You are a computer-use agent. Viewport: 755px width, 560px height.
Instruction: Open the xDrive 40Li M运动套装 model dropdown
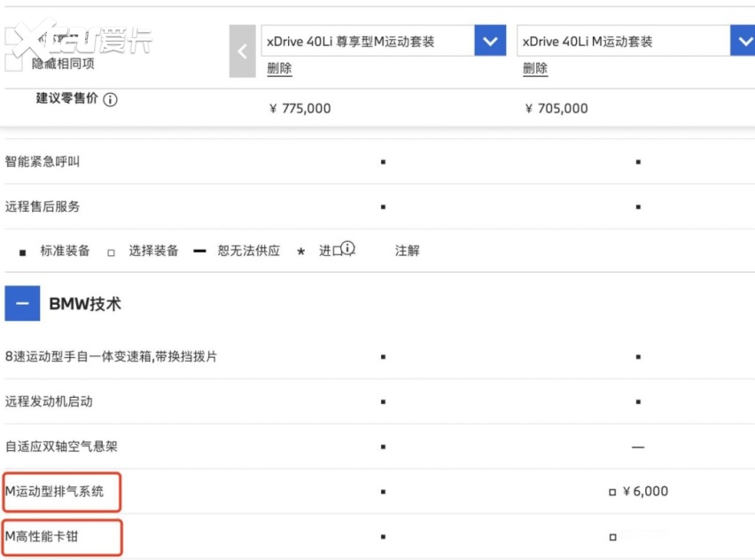[x=743, y=41]
